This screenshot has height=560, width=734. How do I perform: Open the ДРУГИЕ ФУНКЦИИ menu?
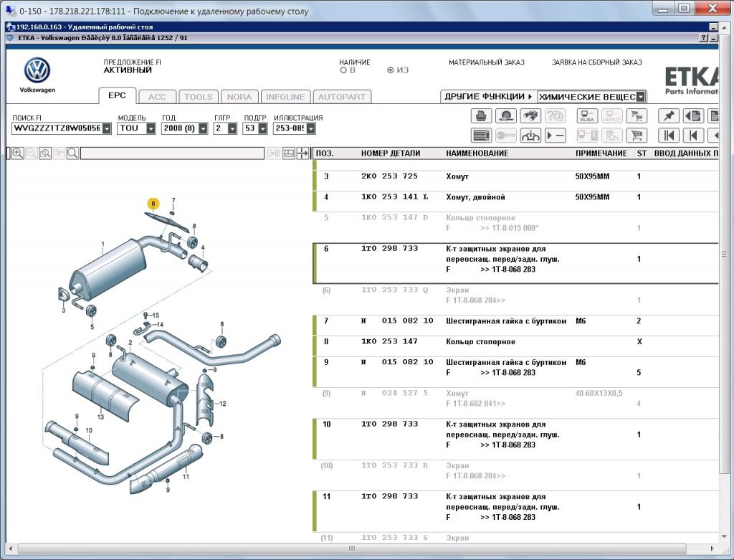[x=488, y=97]
